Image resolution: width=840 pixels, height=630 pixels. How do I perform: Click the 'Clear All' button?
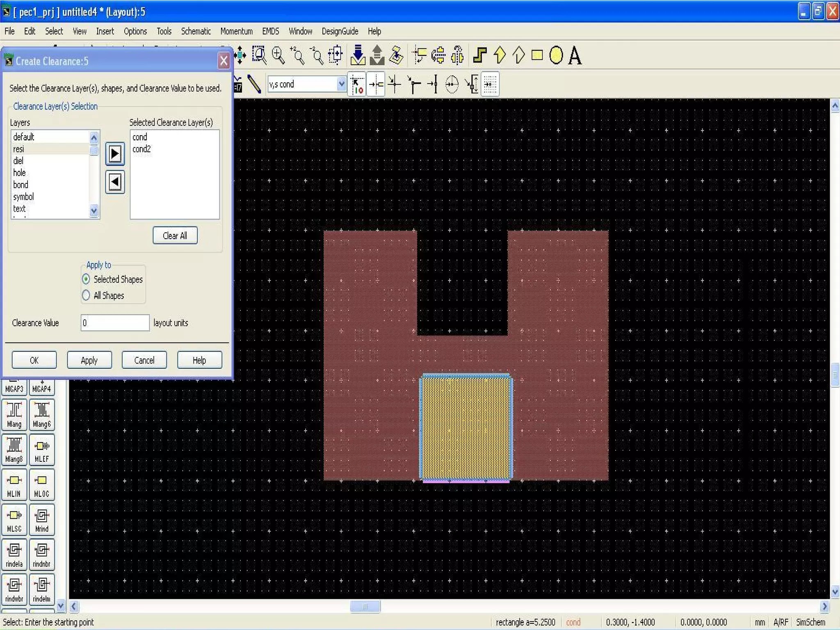(x=175, y=235)
